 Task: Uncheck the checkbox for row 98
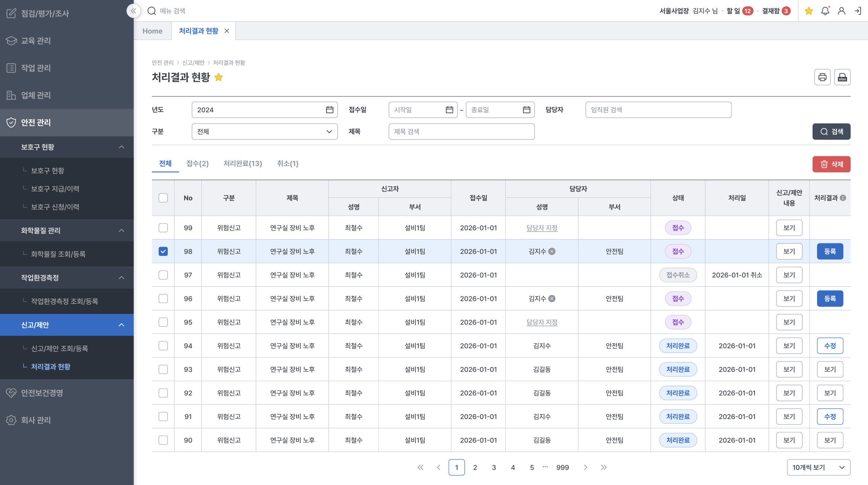[163, 251]
